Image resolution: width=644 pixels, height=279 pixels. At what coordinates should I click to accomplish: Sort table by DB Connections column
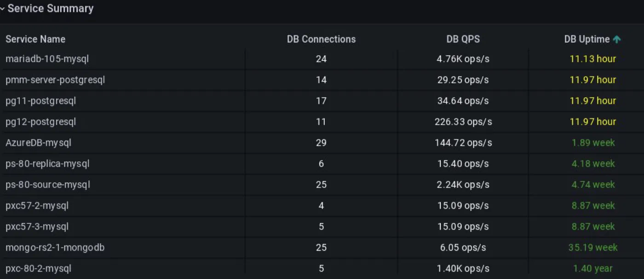[321, 39]
